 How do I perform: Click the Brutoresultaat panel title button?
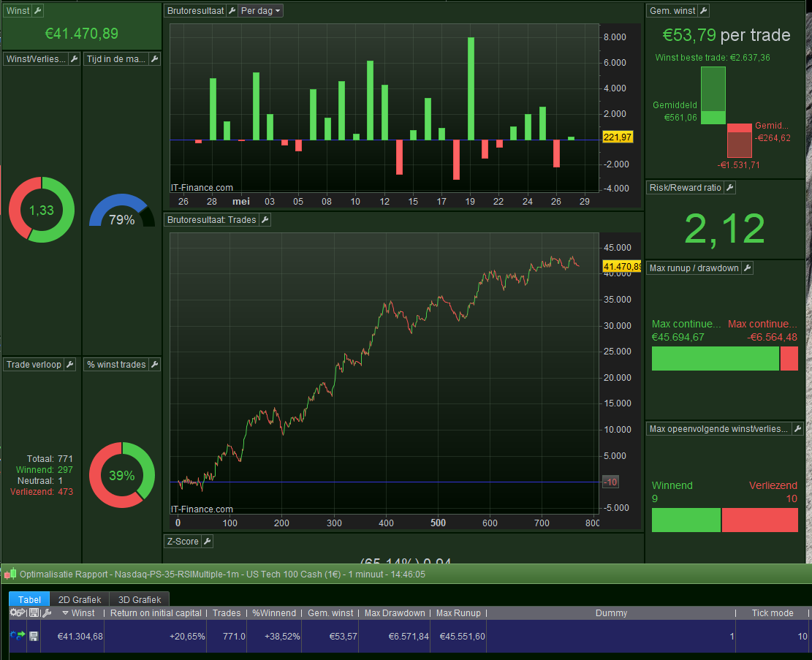196,10
